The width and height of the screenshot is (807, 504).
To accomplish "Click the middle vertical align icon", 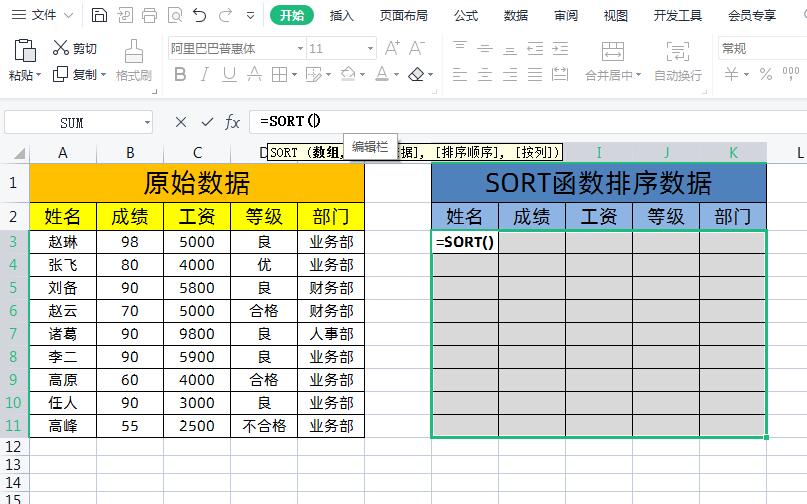I will tap(485, 48).
